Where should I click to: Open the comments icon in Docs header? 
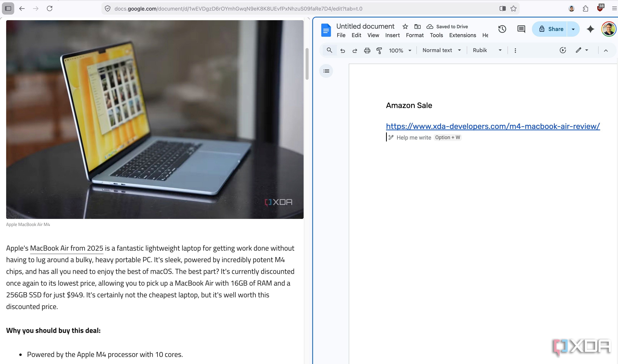(521, 29)
